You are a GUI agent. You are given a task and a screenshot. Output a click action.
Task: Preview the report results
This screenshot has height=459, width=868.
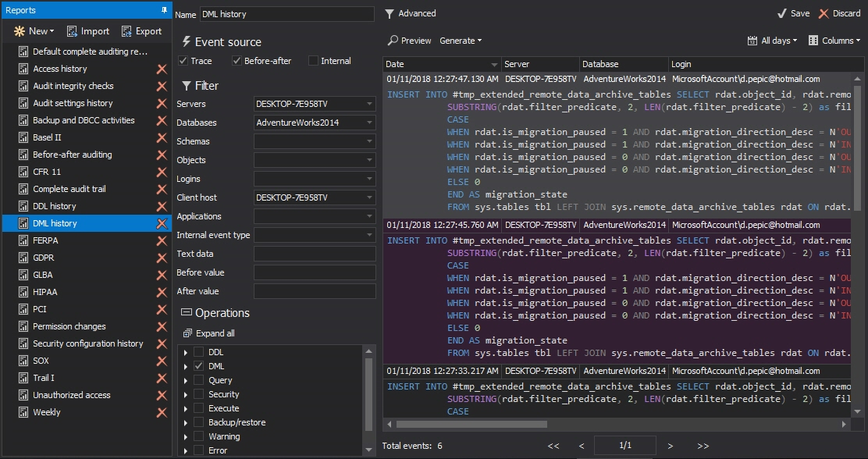tap(410, 41)
